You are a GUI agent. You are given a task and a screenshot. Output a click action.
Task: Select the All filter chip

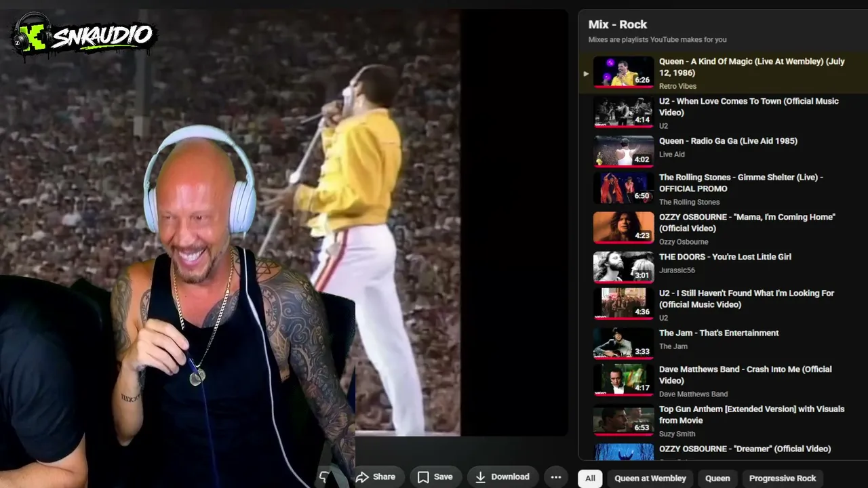pyautogui.click(x=590, y=479)
